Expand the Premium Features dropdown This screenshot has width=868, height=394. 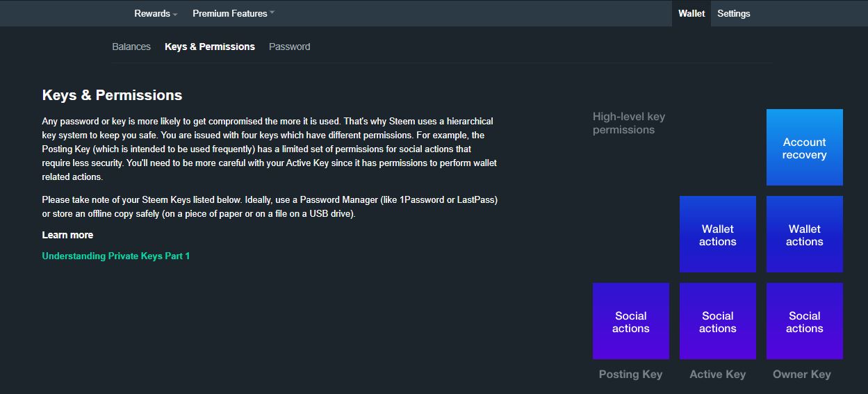[x=233, y=13]
